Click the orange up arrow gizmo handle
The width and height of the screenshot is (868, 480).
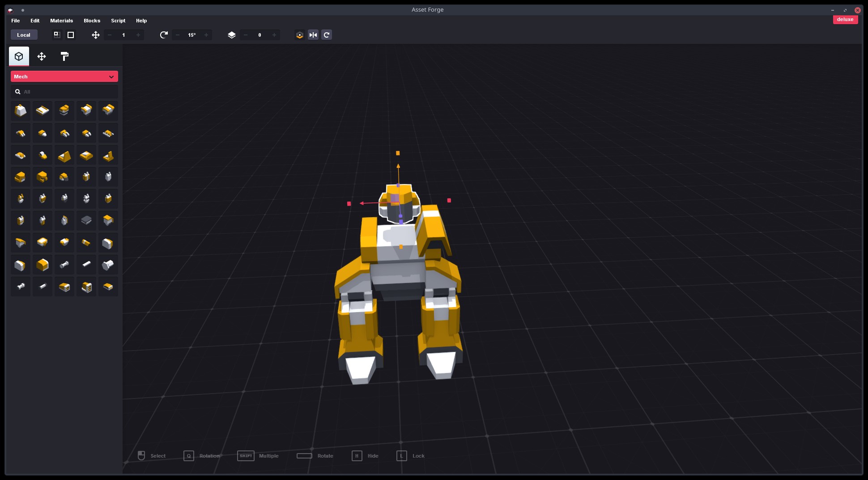point(398,166)
